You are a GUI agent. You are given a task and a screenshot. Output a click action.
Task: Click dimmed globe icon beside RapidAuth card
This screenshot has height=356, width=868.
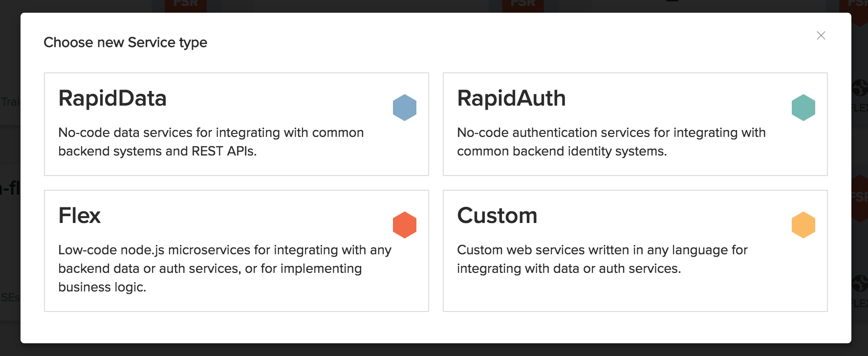(860, 89)
